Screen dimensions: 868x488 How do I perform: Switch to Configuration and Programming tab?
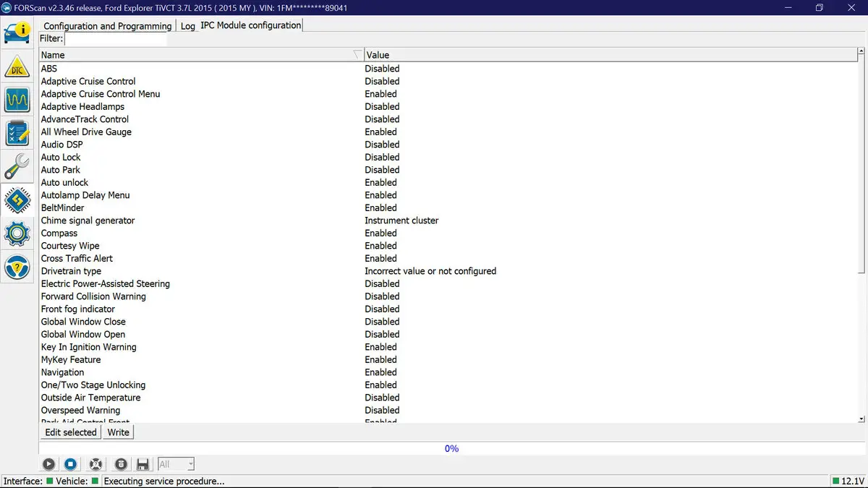pos(108,26)
